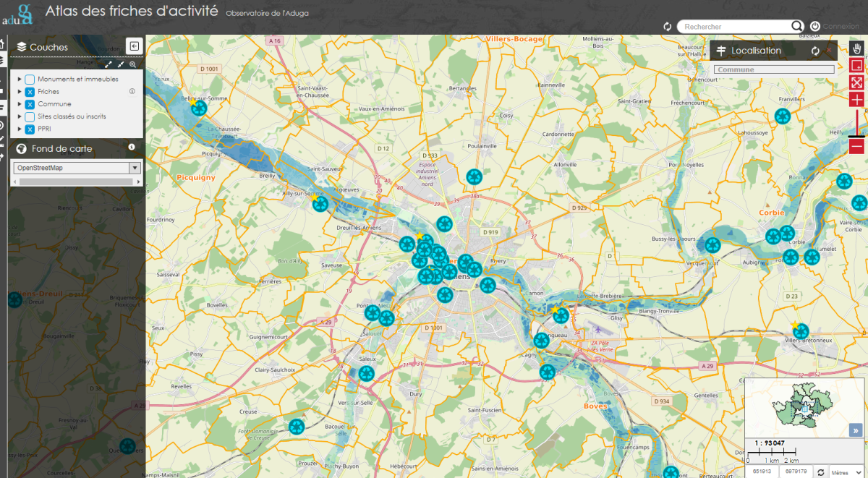The width and height of the screenshot is (868, 478).
Task: Expand the Commune layer tree node
Action: point(20,104)
